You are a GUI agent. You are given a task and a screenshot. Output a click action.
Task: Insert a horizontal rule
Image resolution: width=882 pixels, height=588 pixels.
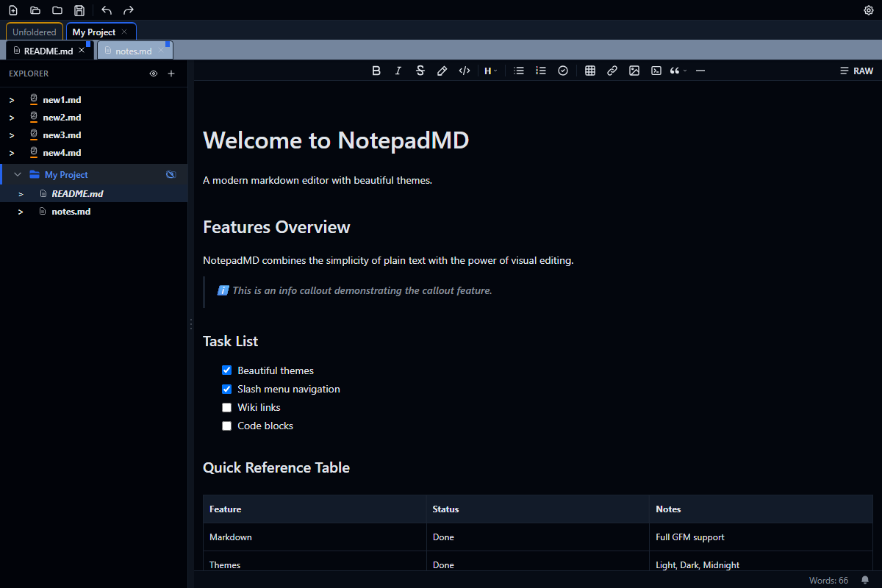click(x=700, y=70)
